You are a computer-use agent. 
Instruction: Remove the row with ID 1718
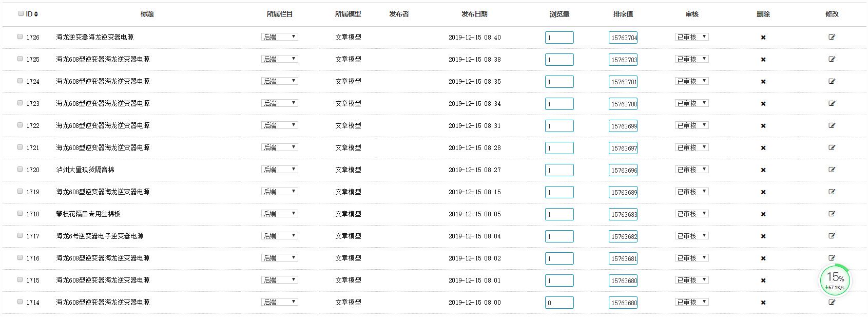pyautogui.click(x=763, y=214)
